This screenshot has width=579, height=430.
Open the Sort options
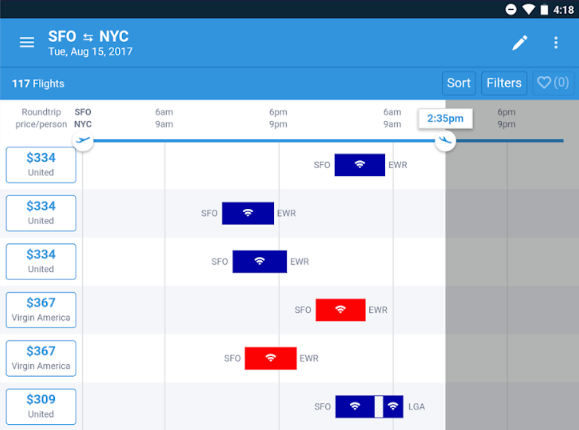pyautogui.click(x=459, y=83)
